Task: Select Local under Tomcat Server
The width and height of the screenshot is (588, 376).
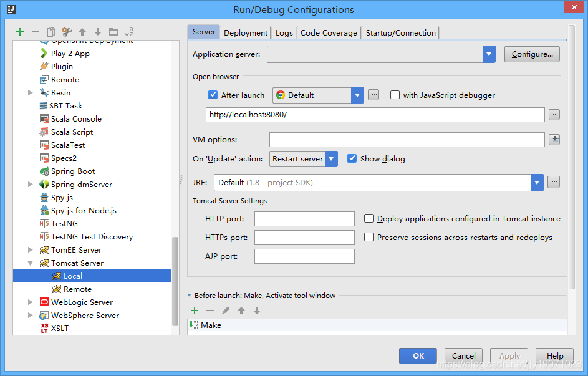Action: coord(92,276)
